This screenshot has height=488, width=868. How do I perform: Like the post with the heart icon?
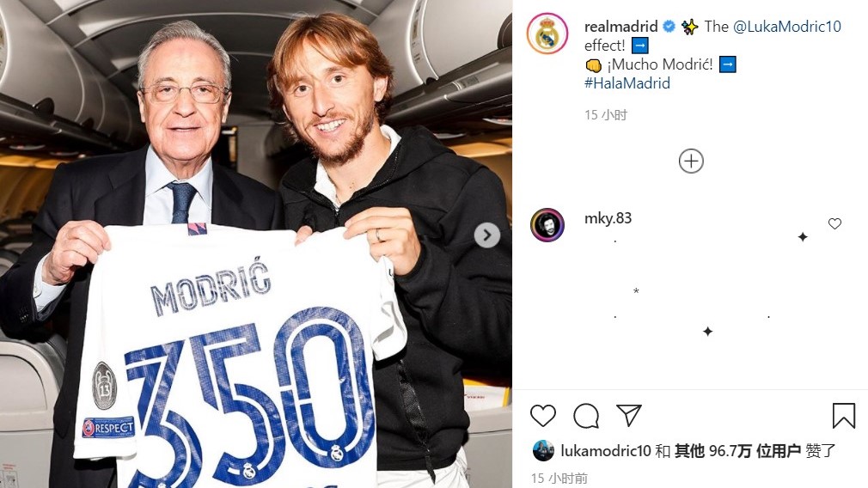tap(542, 416)
